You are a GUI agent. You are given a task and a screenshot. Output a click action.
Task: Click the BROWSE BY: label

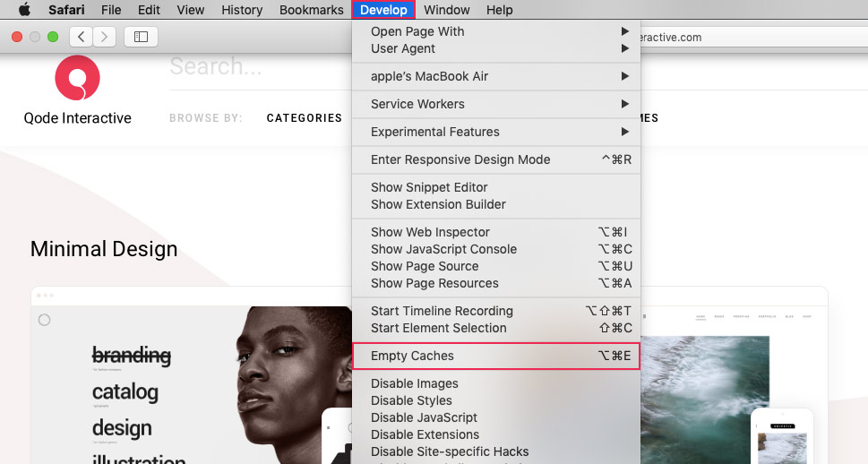206,118
